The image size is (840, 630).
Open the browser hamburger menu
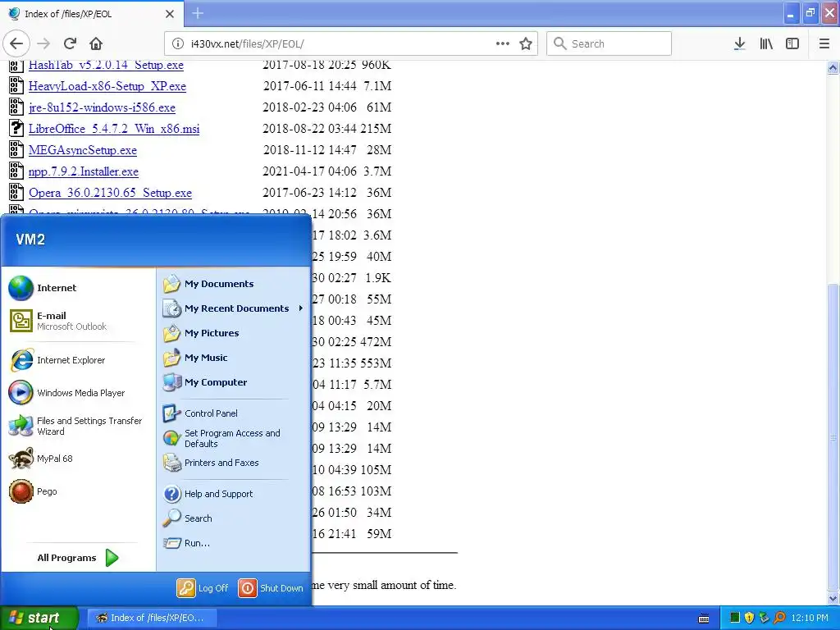pos(824,43)
